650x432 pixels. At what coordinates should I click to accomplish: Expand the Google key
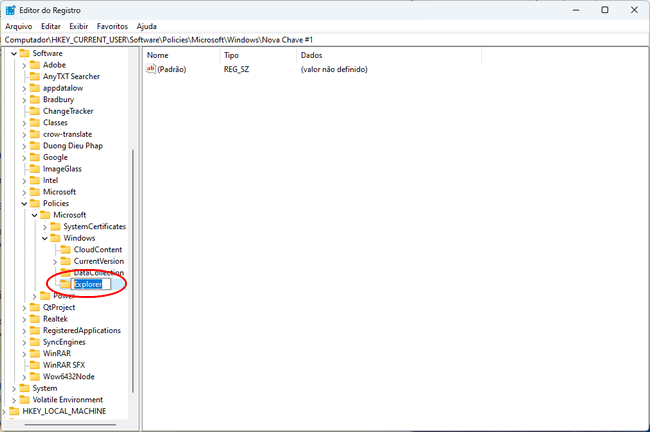pyautogui.click(x=24, y=158)
